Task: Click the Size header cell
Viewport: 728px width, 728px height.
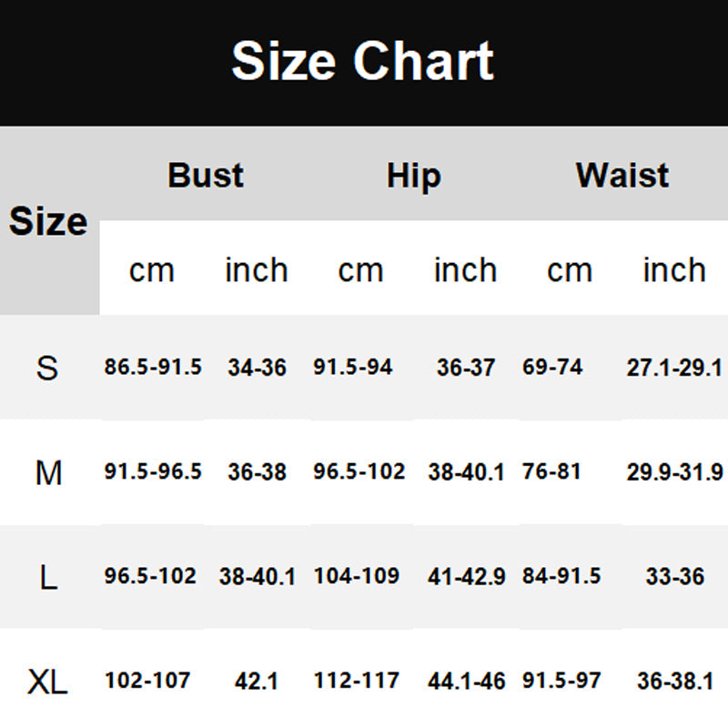Action: [48, 221]
